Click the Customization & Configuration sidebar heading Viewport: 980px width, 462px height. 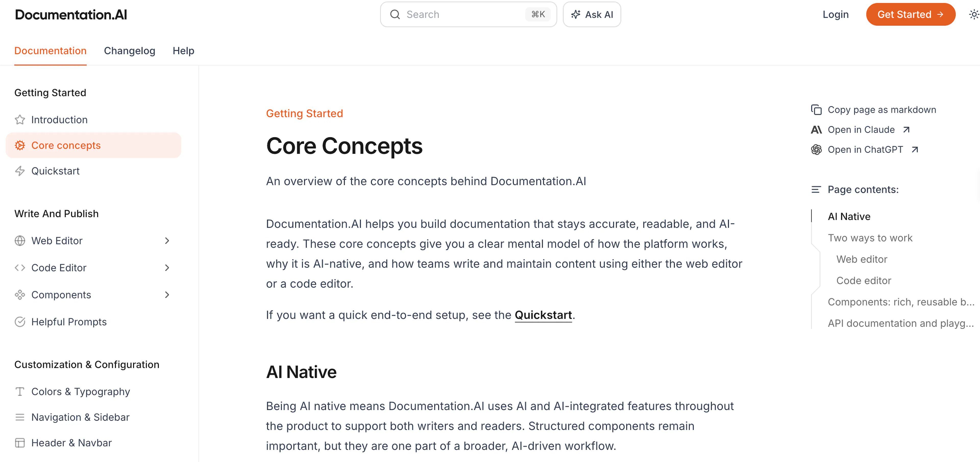tap(87, 364)
